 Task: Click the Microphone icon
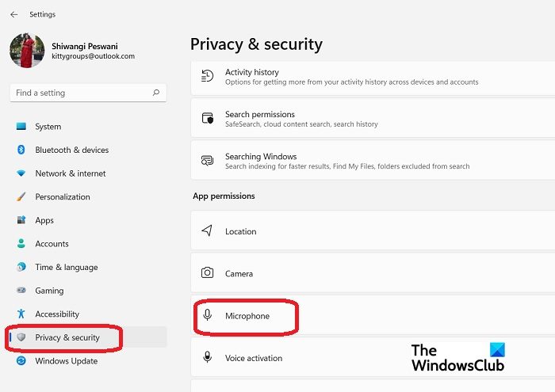click(x=208, y=315)
